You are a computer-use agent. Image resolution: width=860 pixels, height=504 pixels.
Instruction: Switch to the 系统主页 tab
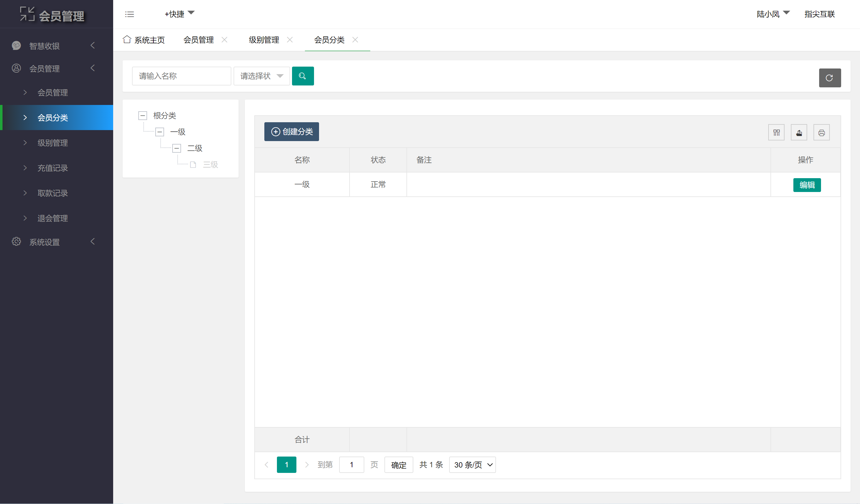click(144, 40)
